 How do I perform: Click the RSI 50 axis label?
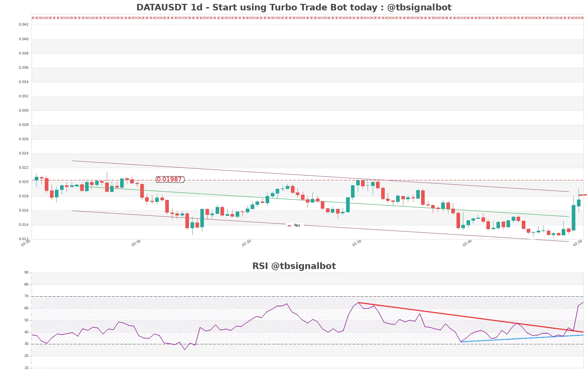pyautogui.click(x=26, y=320)
